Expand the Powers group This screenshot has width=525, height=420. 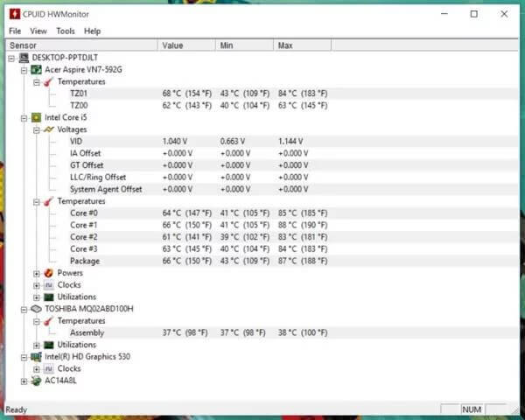click(37, 274)
